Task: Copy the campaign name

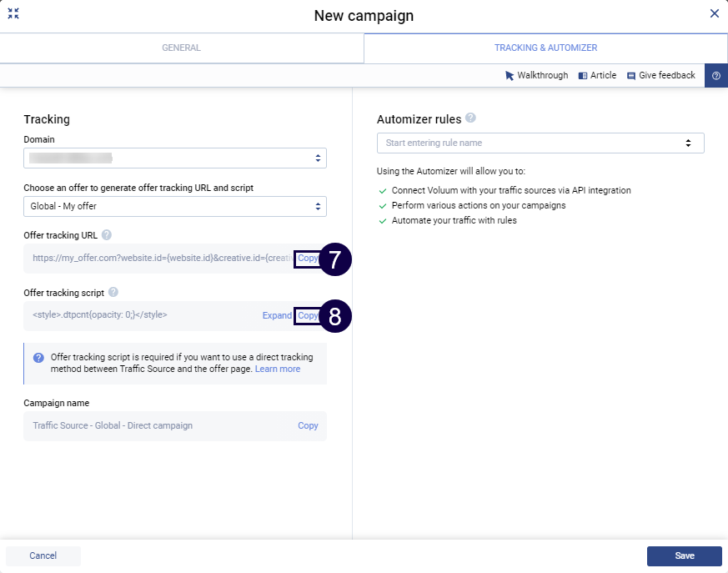Action: pyautogui.click(x=308, y=425)
